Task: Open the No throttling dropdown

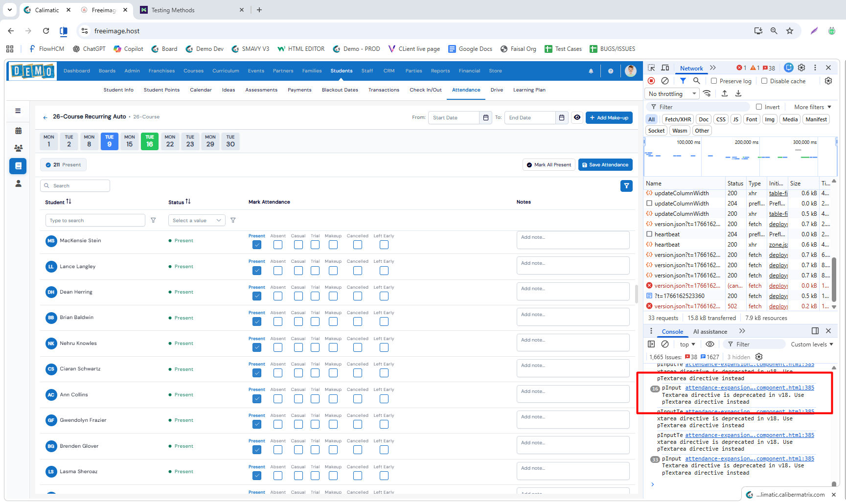Action: click(x=672, y=94)
